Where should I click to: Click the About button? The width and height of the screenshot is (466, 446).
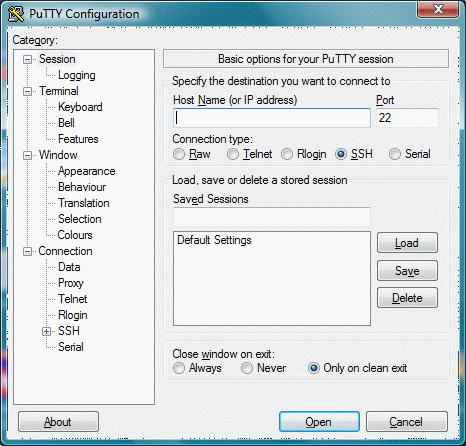(58, 422)
